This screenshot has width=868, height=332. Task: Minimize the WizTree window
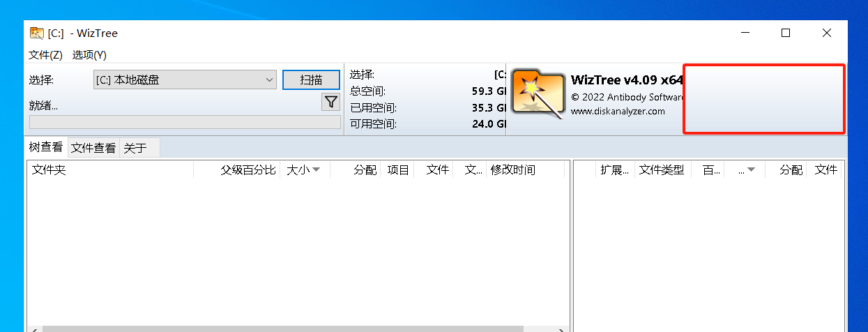[x=745, y=33]
